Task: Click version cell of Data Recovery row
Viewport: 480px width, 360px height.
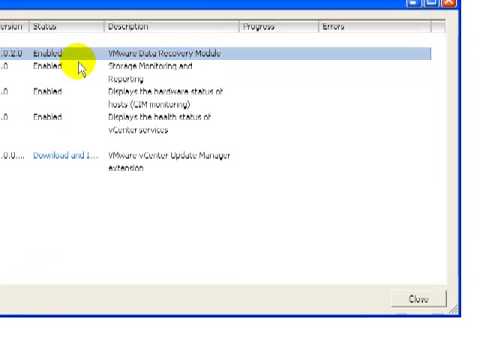Action: tap(11, 53)
